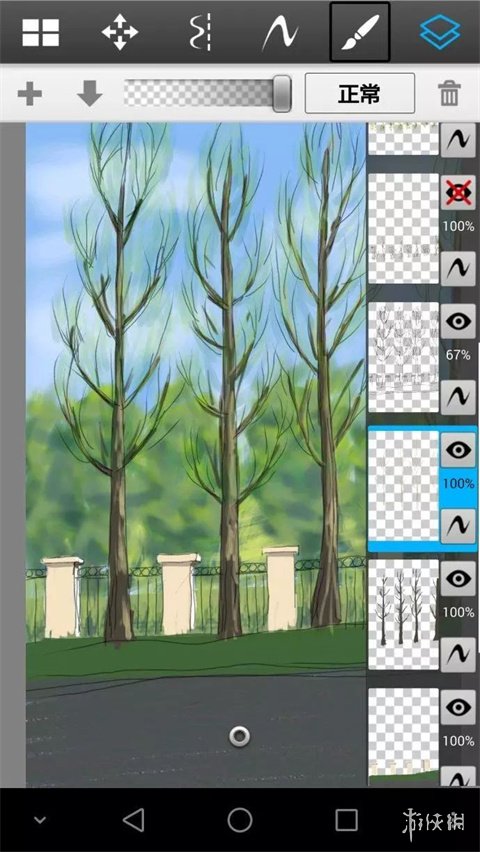Screen dimensions: 480x852
Task: Add a new layer with plus icon
Action: click(x=30, y=94)
